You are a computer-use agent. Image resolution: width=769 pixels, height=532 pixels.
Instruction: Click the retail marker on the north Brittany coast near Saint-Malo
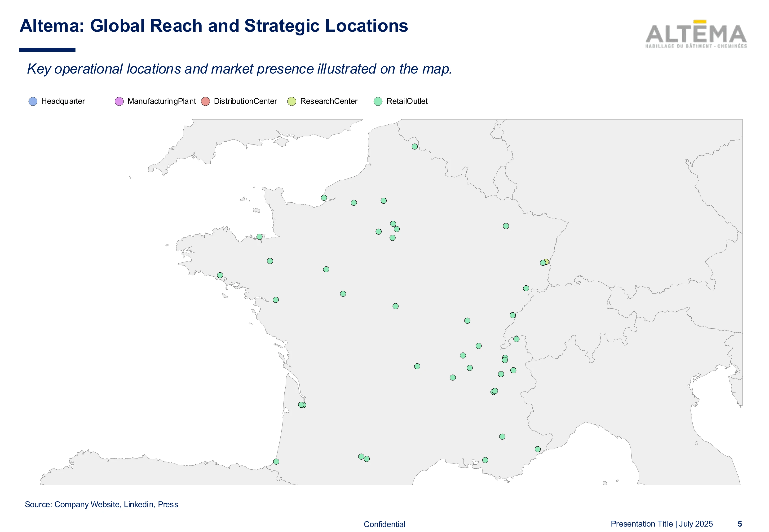[259, 237]
